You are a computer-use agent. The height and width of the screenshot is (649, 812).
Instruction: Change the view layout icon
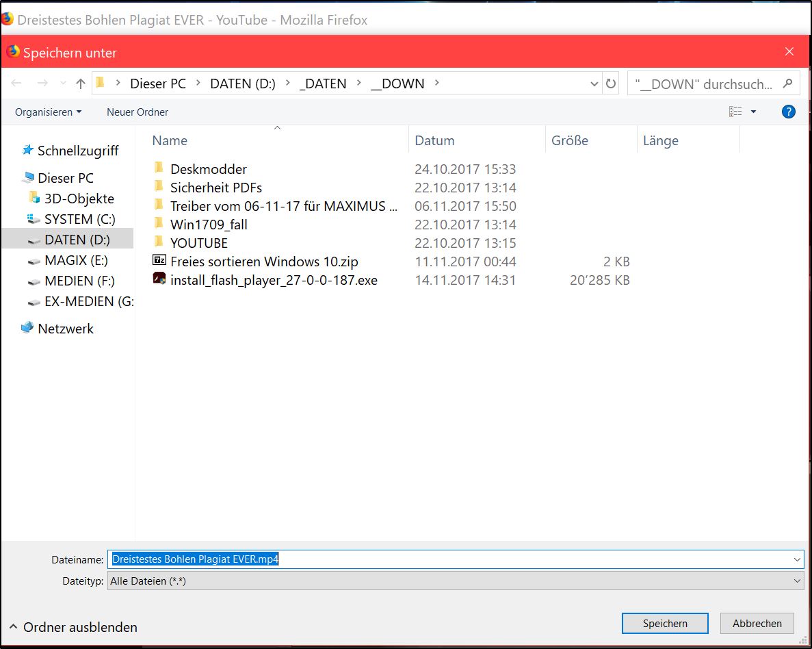[x=735, y=112]
